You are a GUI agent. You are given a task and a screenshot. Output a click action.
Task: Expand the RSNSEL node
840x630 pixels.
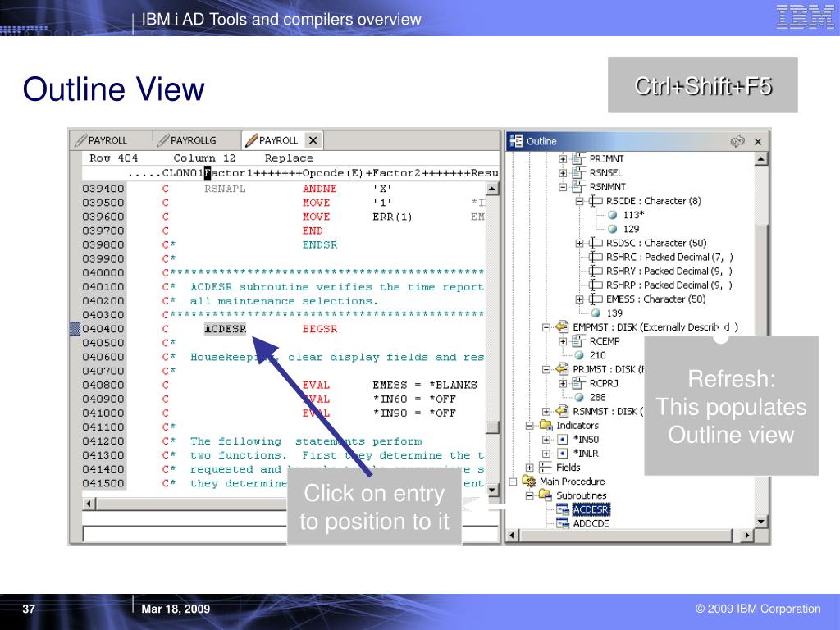(563, 172)
